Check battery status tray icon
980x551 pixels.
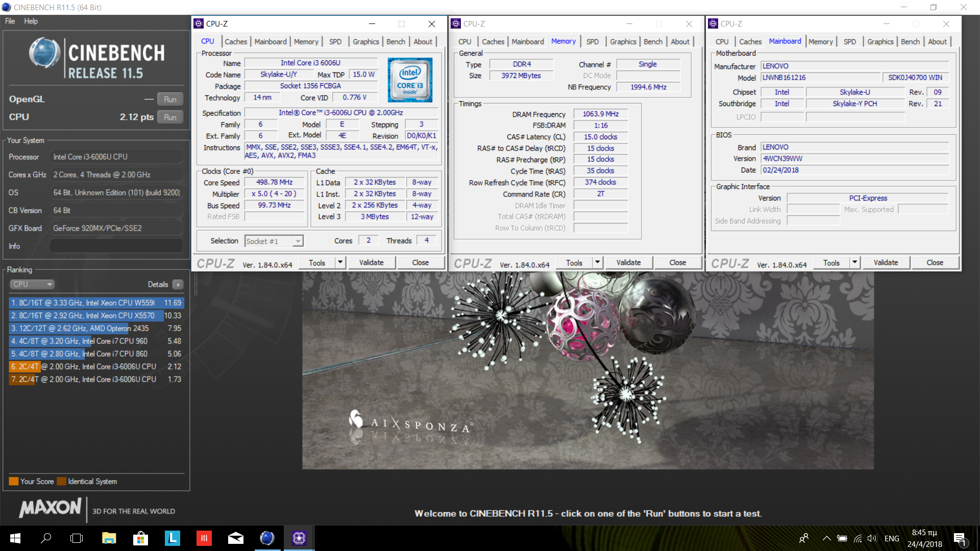tap(842, 538)
